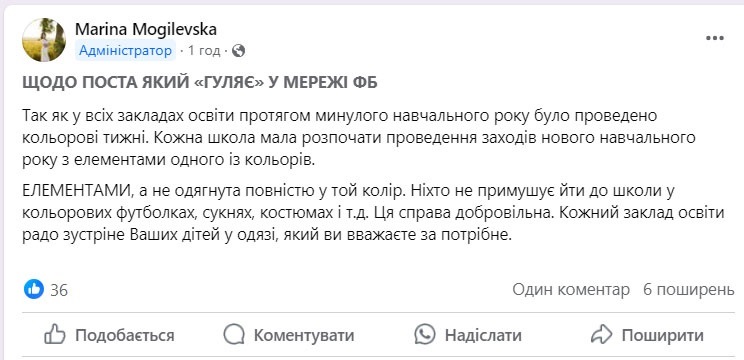Click the paragraph starting with ЕЛЕМЕНТАМИ
Image resolution: width=744 pixels, height=360 pixels.
pos(373,213)
